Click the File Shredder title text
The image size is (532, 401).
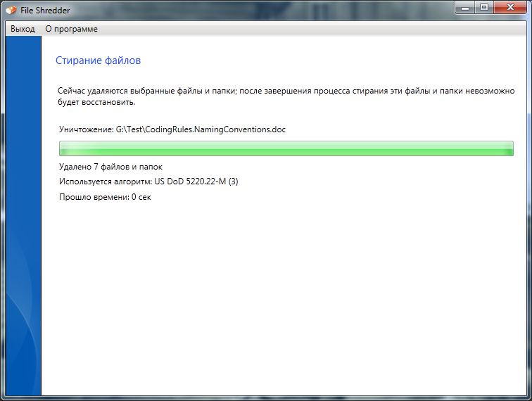(45, 11)
